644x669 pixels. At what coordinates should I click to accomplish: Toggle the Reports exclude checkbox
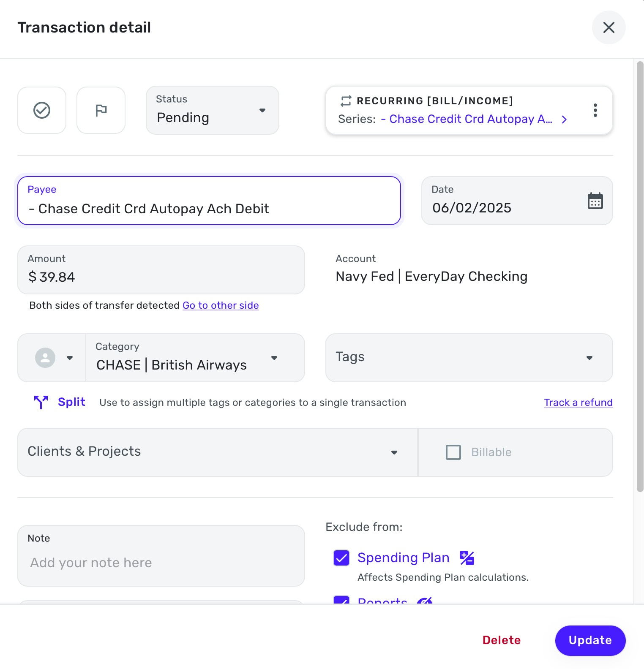click(x=341, y=600)
